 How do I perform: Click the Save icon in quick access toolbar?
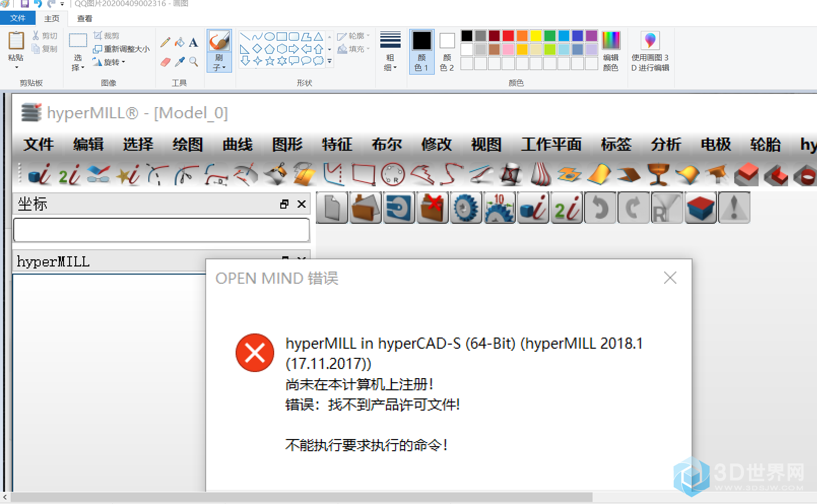coord(25,4)
